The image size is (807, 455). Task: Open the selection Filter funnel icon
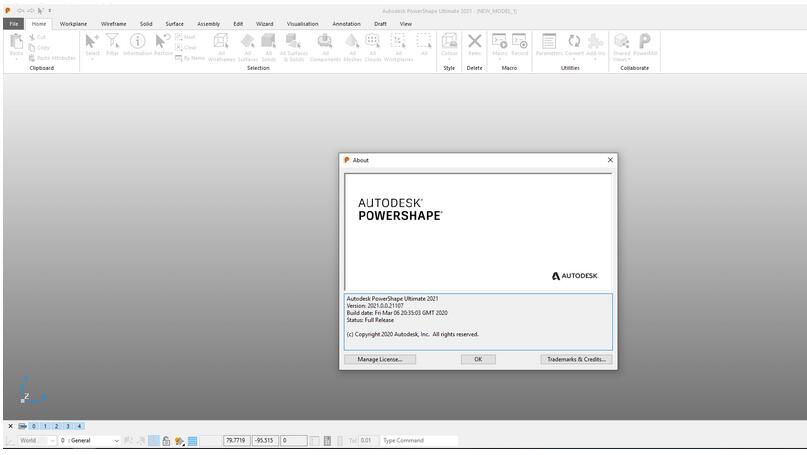(112, 41)
